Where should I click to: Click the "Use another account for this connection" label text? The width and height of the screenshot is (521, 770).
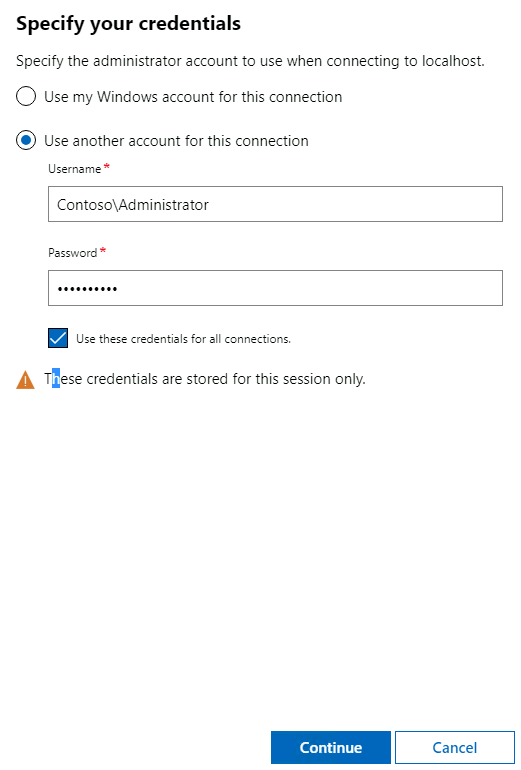(x=176, y=141)
